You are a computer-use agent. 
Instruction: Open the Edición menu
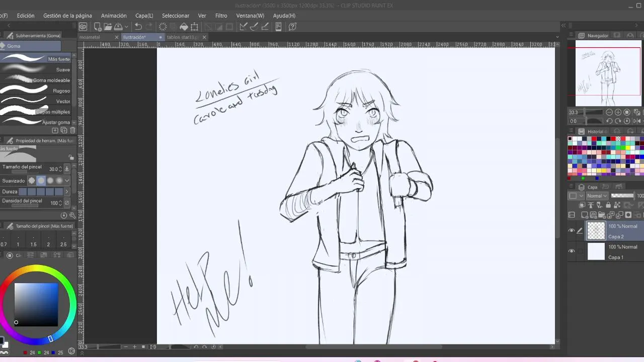coord(26,16)
